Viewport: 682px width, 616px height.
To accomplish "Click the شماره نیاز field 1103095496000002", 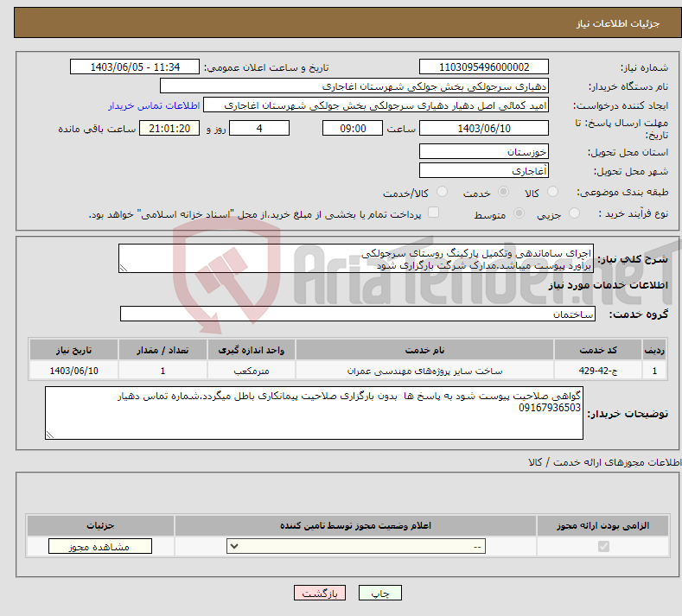I will pyautogui.click(x=484, y=67).
